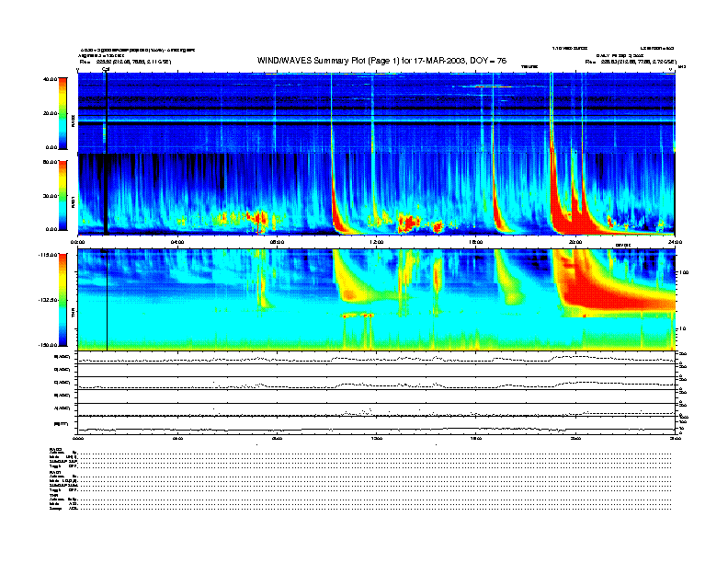Click the 10 frequency label beside the TNR panel

[683, 328]
